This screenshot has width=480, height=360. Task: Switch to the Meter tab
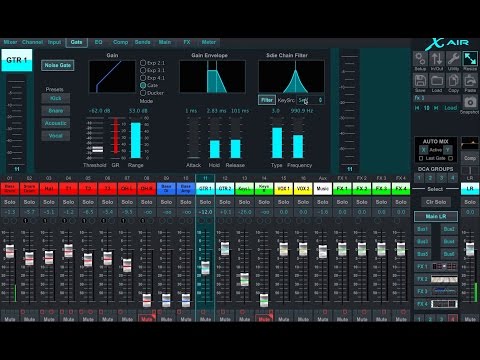209,42
